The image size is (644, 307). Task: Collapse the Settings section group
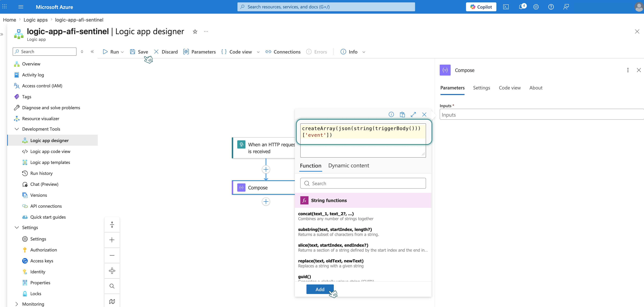pos(17,228)
